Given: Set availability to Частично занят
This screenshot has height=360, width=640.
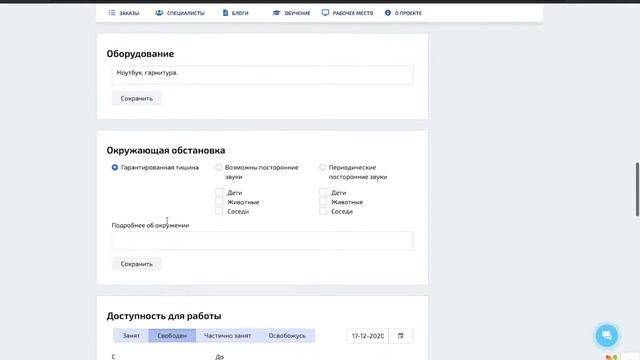Looking at the screenshot, I should coord(228,336).
